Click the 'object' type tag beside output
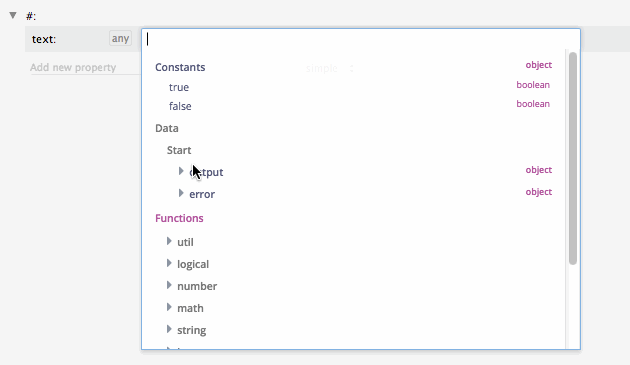Screen dimensions: 630x365 tap(539, 170)
